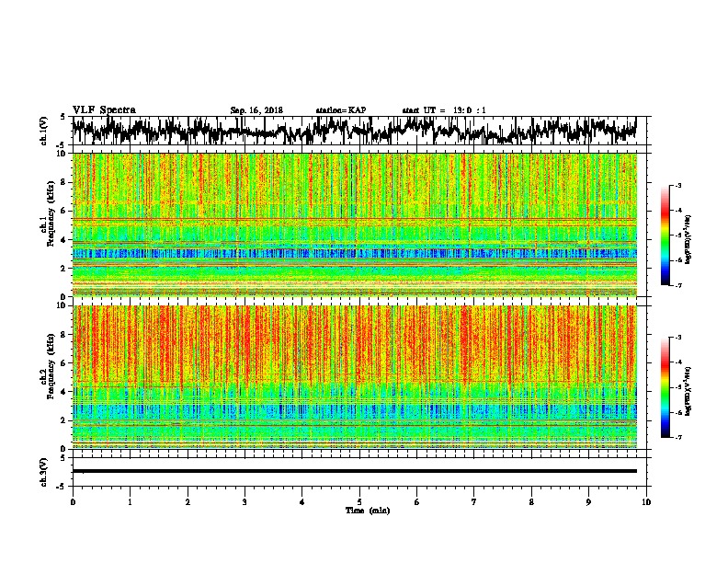Click the ch.2 frequency tick label '2'

[x=64, y=420]
